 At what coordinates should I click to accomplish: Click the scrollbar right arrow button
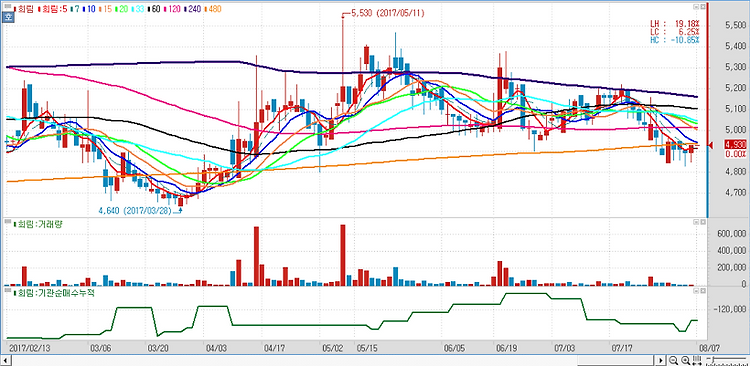661,360
